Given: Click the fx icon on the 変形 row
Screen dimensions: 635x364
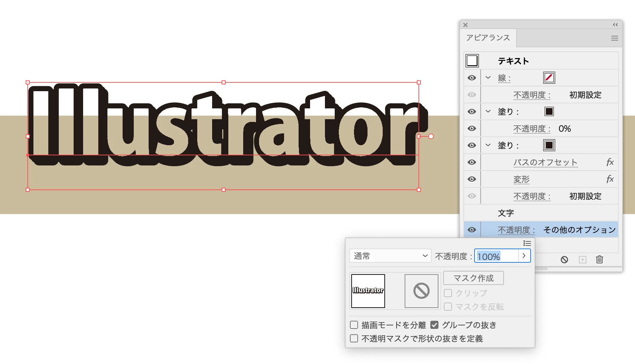Looking at the screenshot, I should pos(610,179).
